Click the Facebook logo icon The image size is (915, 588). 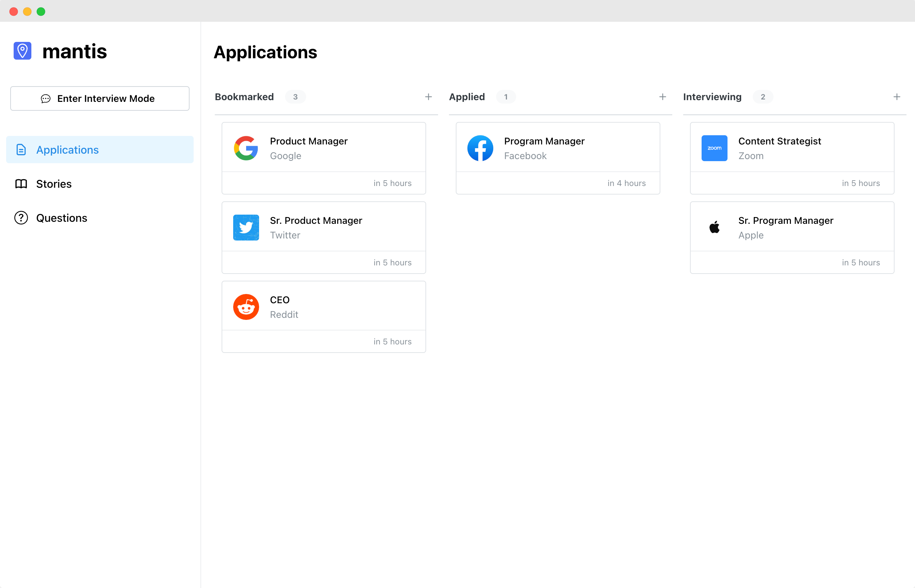[x=480, y=148]
